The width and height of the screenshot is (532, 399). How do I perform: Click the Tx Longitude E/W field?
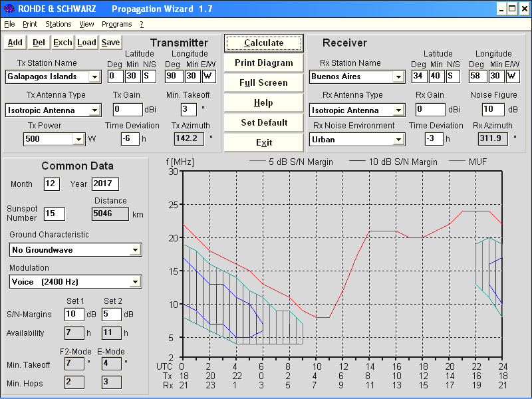click(x=209, y=76)
